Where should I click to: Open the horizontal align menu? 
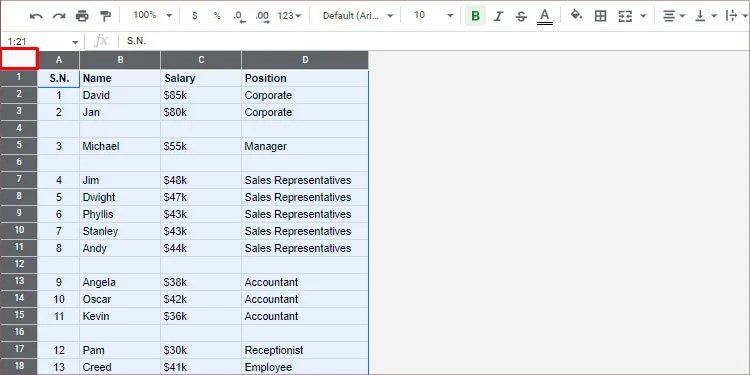point(674,16)
